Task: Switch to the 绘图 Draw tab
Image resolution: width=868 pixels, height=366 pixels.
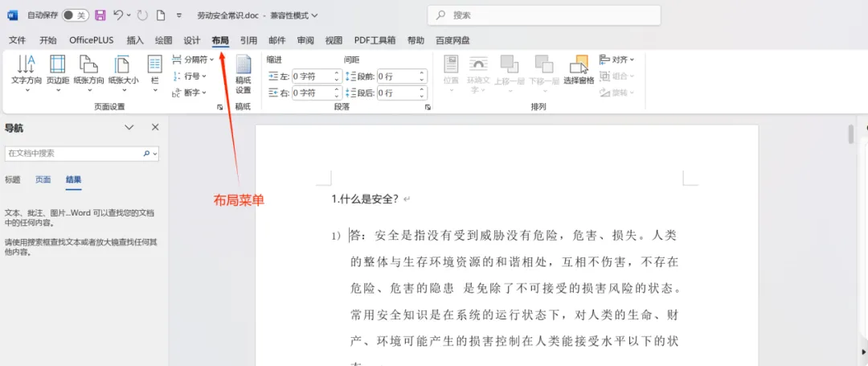Action: click(x=164, y=40)
